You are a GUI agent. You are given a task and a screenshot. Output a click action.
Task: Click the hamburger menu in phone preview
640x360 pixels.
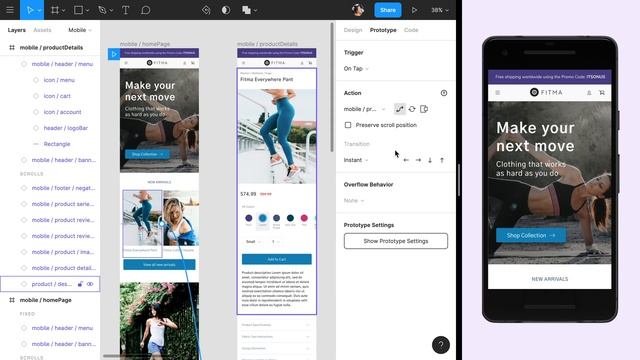pyautogui.click(x=498, y=93)
